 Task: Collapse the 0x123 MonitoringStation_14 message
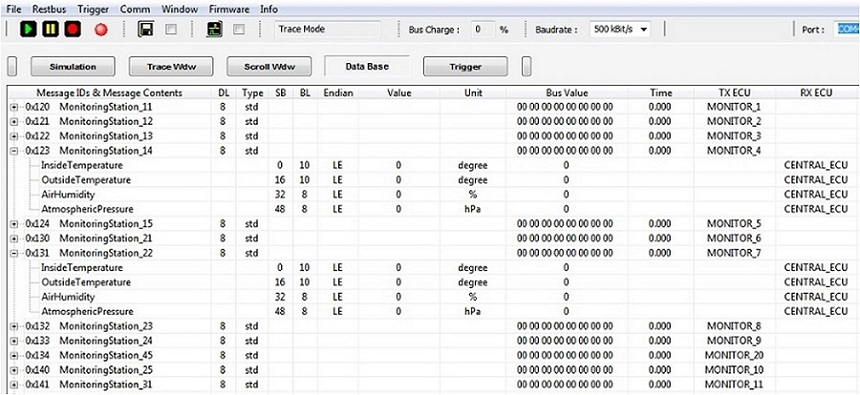coord(14,151)
